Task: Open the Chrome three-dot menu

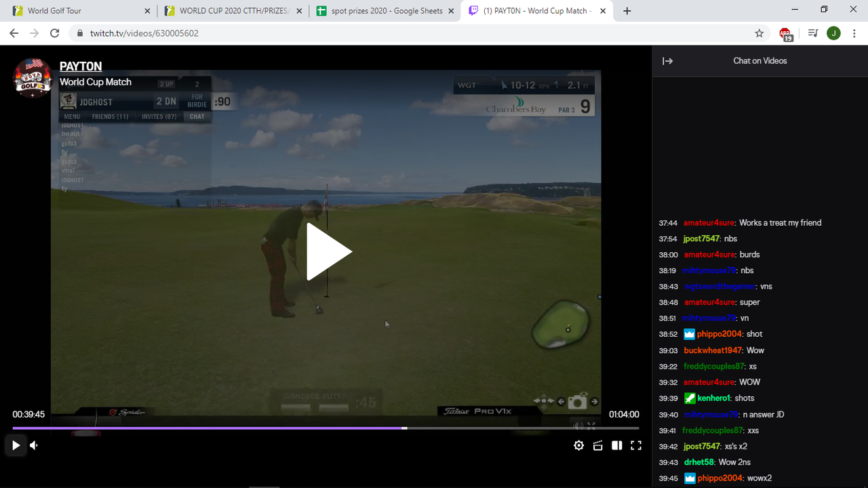Action: tap(854, 33)
